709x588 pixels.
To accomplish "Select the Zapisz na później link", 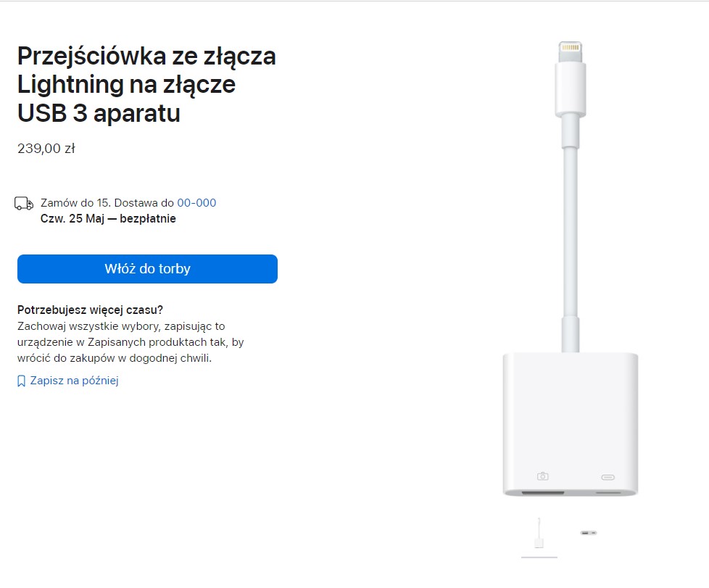I will click(x=74, y=381).
